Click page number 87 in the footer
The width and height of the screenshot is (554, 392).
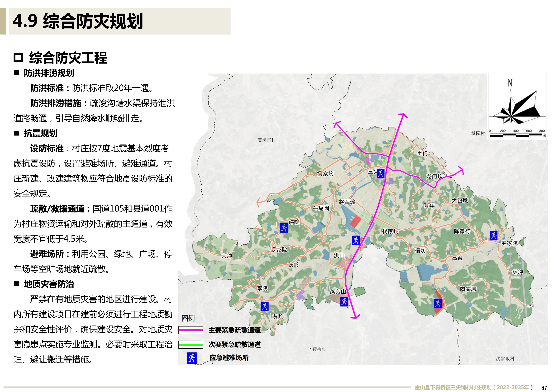pos(544,388)
